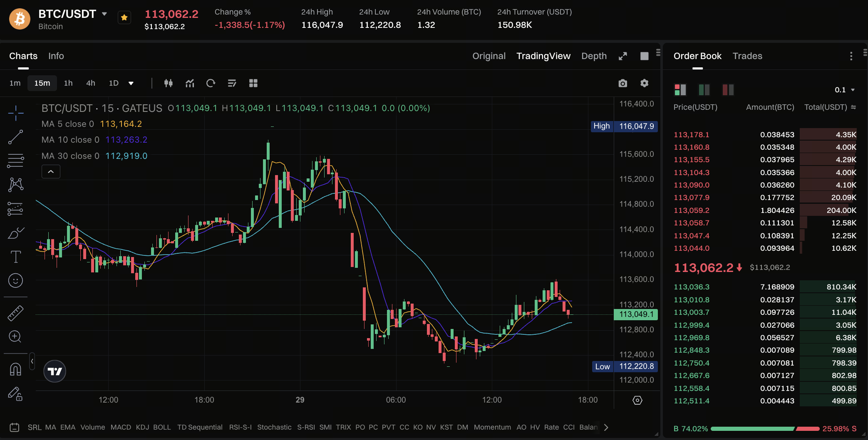Add the MACD indicator
The height and width of the screenshot is (440, 868).
click(x=121, y=427)
